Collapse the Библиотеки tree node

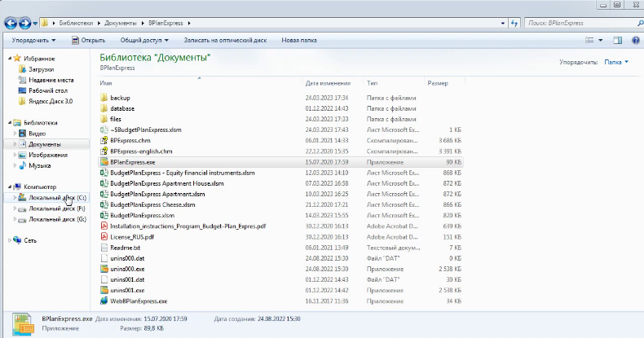pos(10,123)
